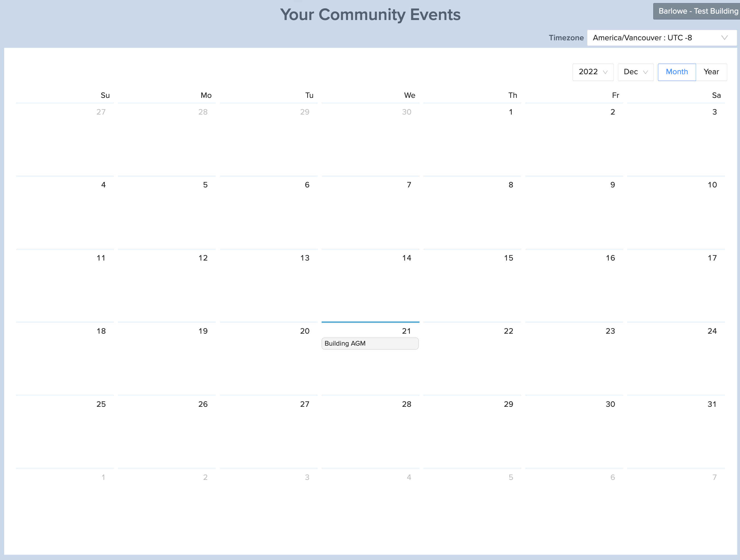
Task: Select December 16 date cell
Action: pyautogui.click(x=574, y=285)
